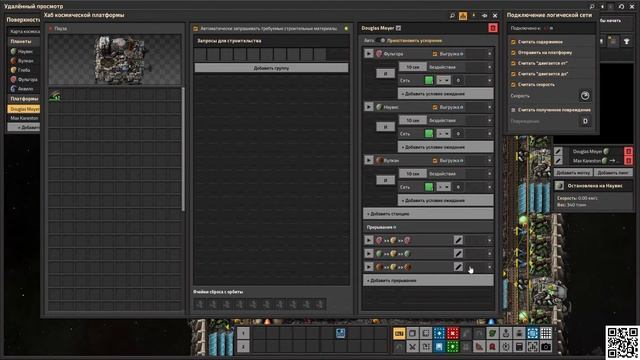Click the red delete icon beside Max Kareston
This screenshot has height=360, width=640.
coord(628,160)
